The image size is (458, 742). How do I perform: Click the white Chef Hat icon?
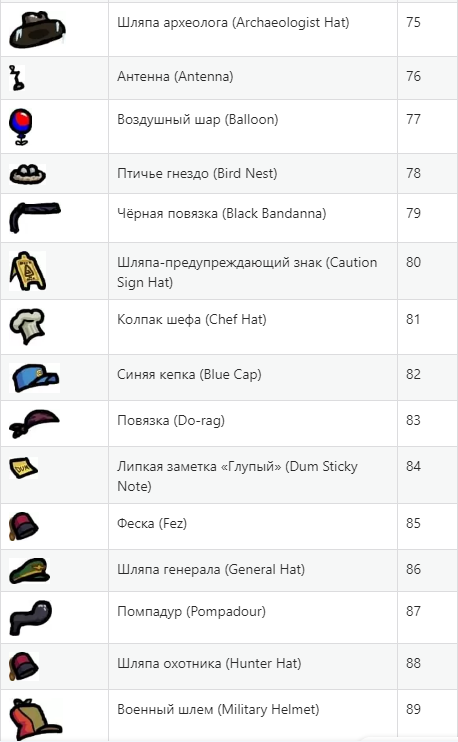click(27, 326)
